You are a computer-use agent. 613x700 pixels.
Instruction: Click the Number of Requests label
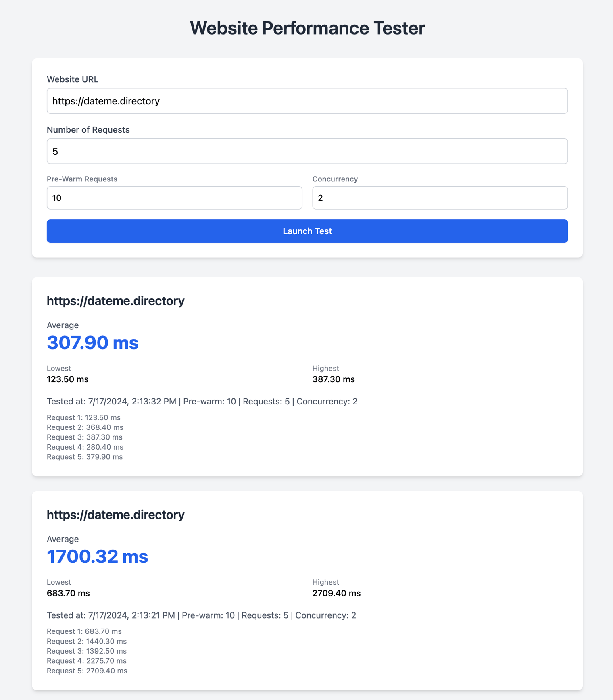(x=88, y=130)
